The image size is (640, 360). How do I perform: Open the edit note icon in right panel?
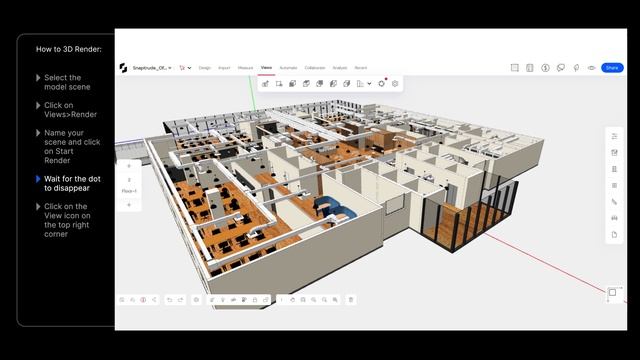(614, 153)
